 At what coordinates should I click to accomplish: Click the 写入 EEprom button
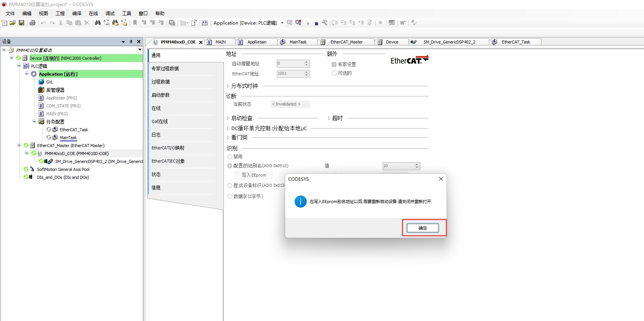[x=254, y=175]
